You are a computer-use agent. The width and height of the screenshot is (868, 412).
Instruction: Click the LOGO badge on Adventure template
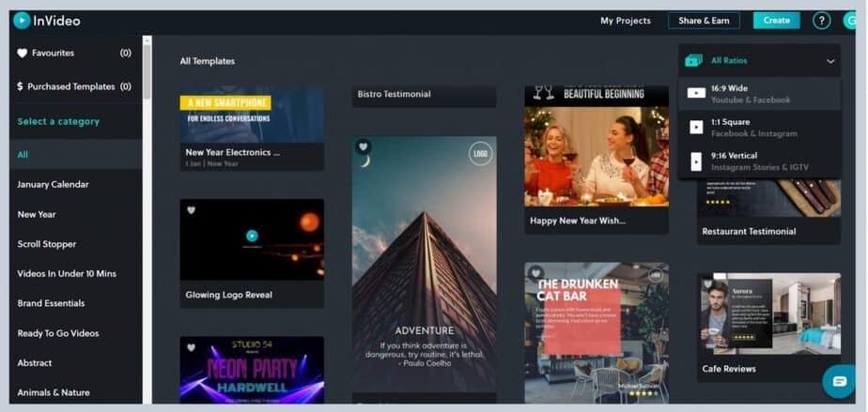481,154
